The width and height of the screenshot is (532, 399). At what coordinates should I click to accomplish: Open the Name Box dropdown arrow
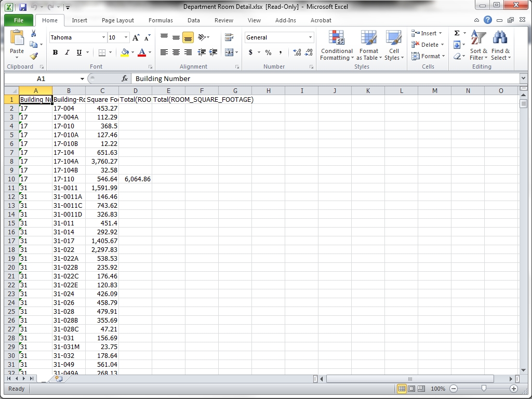(x=82, y=78)
